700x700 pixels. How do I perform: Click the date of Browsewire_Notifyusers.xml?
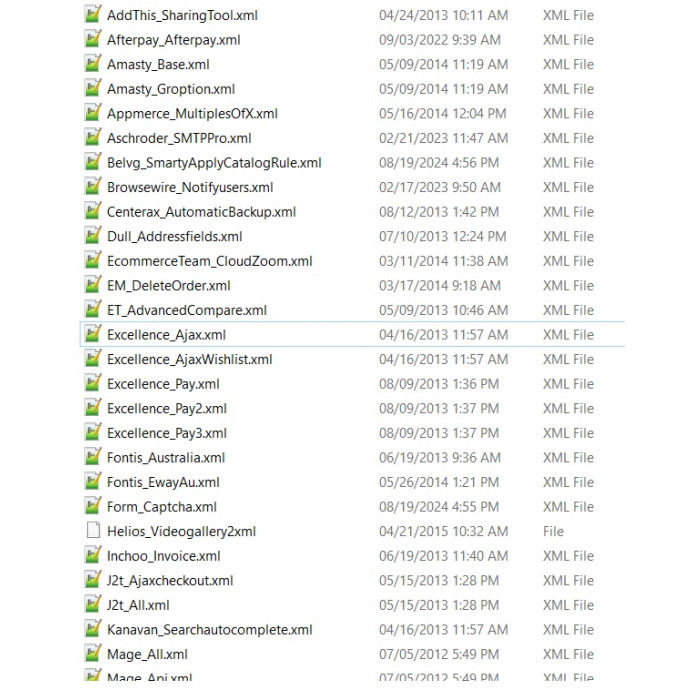click(x=442, y=187)
